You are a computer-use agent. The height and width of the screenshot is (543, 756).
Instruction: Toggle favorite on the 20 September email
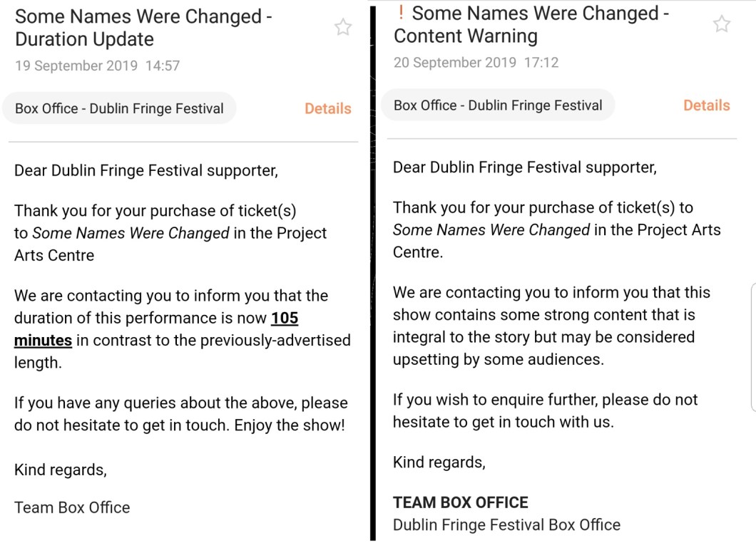click(x=722, y=24)
